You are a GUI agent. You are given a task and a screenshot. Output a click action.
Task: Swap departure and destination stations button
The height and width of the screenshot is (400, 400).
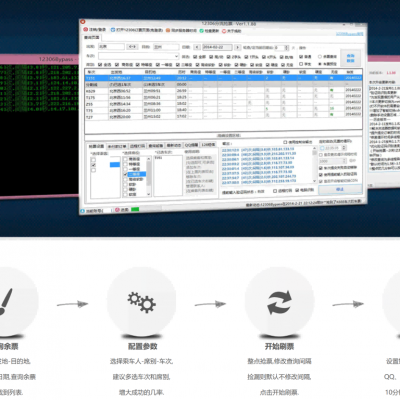(132, 47)
